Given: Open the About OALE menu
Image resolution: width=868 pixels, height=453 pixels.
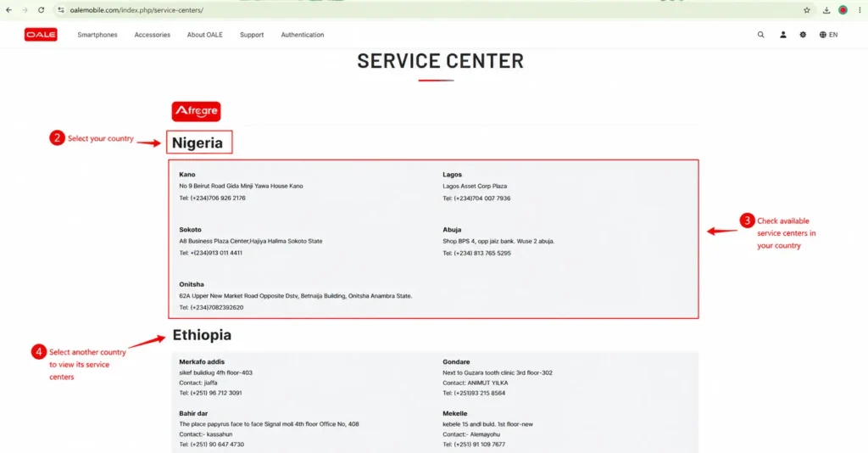Looking at the screenshot, I should click(205, 34).
